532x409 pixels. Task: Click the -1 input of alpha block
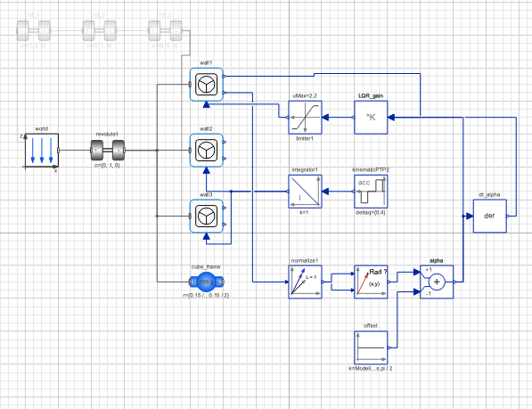tap(417, 291)
